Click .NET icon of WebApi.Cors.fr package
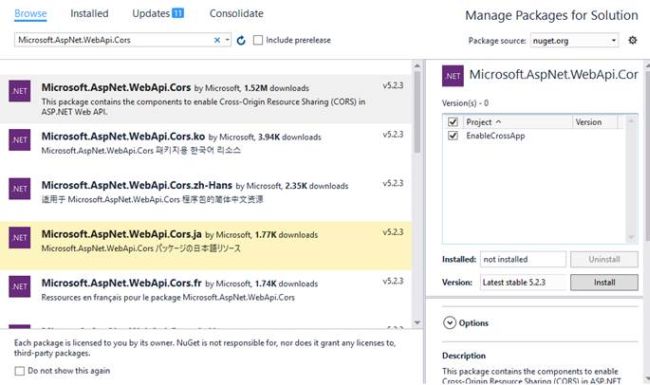 pos(19,286)
